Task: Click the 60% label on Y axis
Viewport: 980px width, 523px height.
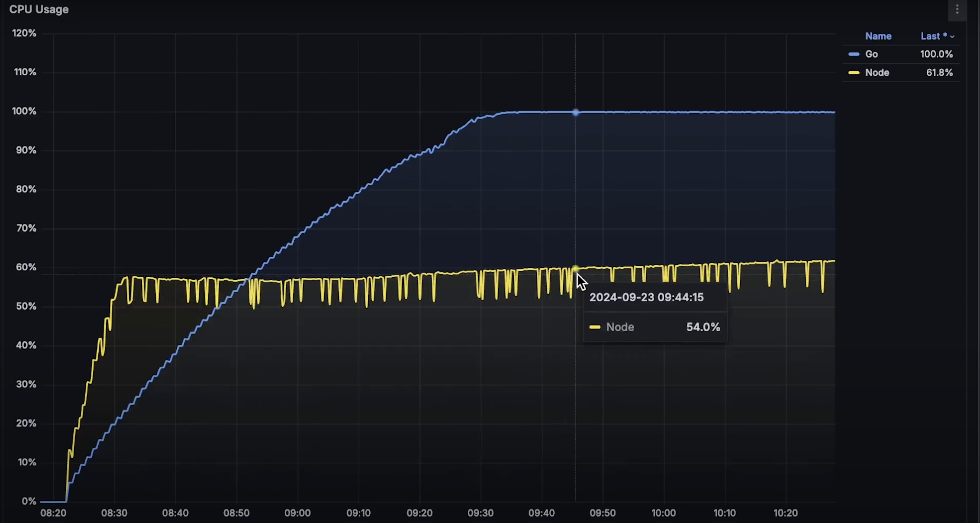Action: tap(26, 267)
